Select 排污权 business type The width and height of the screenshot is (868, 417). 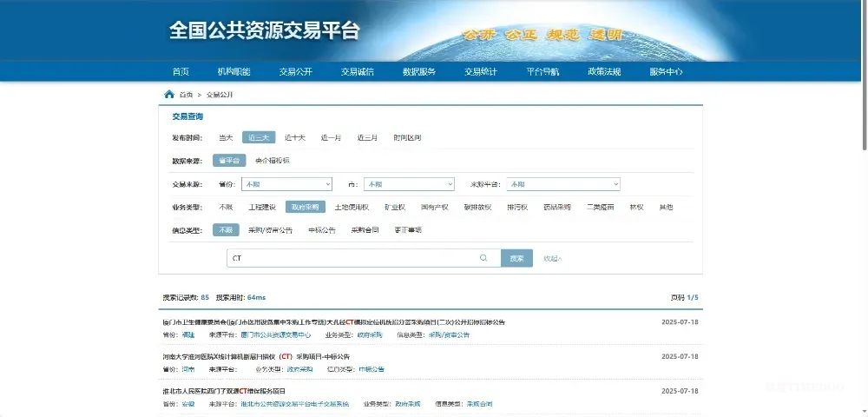[517, 207]
